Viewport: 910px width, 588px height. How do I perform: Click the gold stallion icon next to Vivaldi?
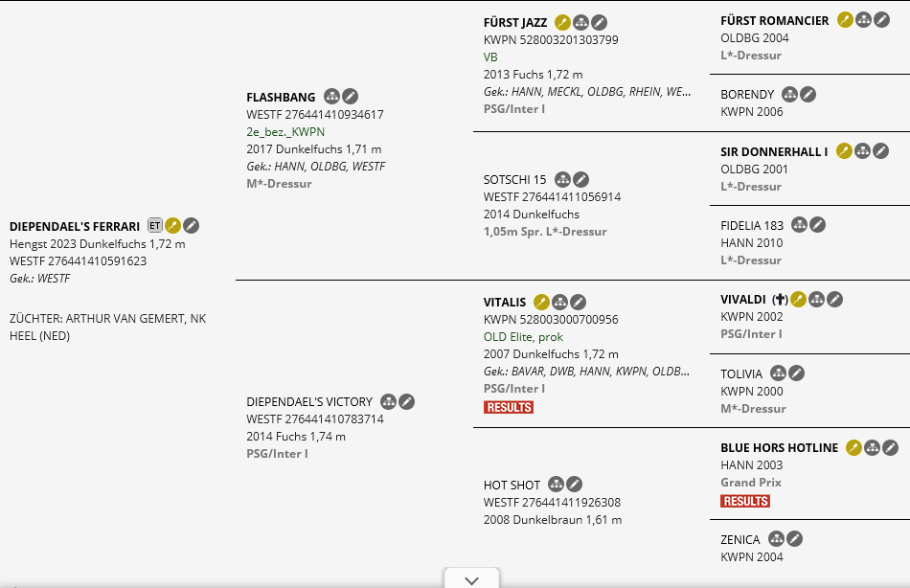click(x=798, y=300)
